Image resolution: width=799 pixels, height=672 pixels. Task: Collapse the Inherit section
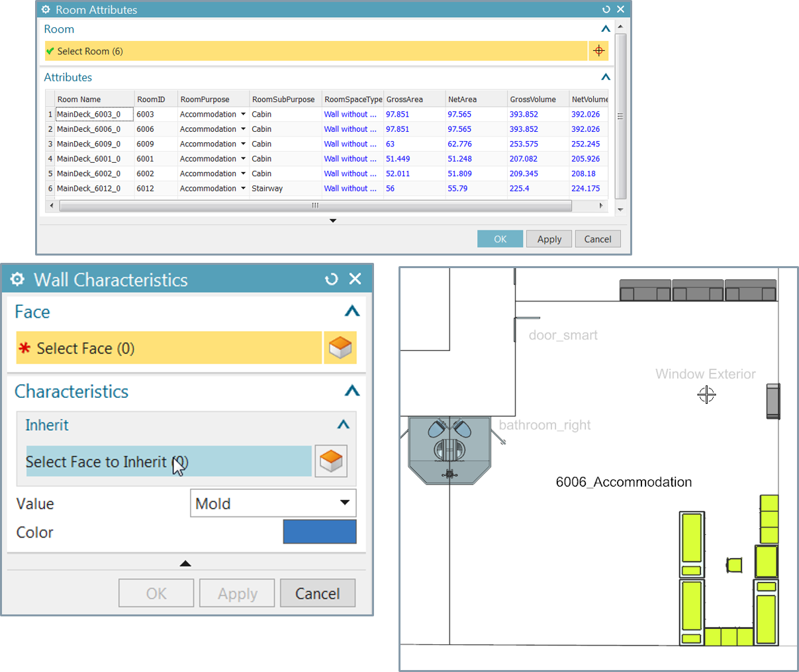point(343,424)
